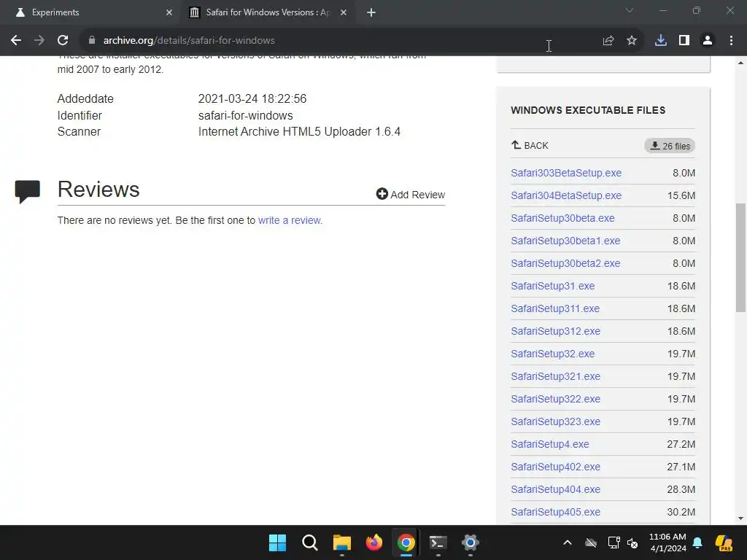Toggle Chrome side panel icon
The height and width of the screenshot is (560, 747).
point(684,41)
